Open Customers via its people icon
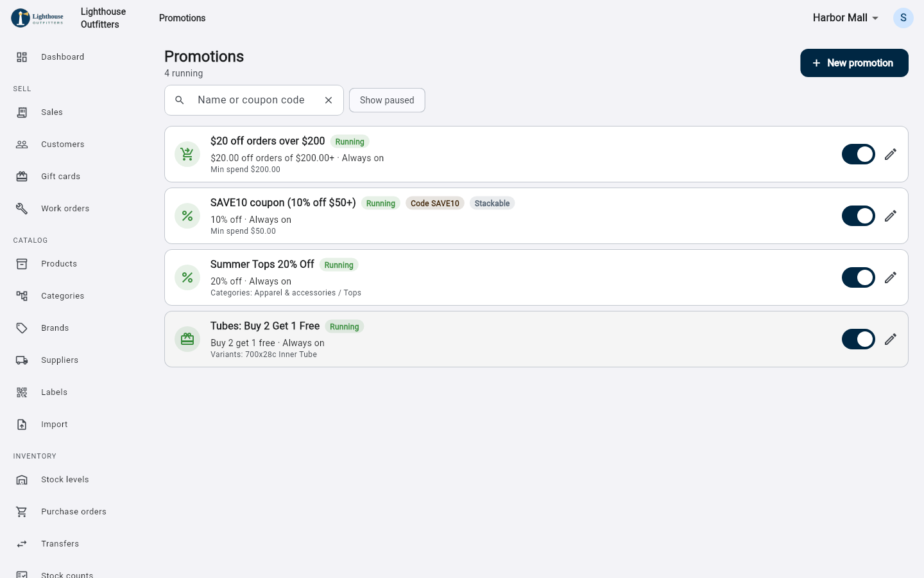The image size is (924, 578). tap(22, 144)
